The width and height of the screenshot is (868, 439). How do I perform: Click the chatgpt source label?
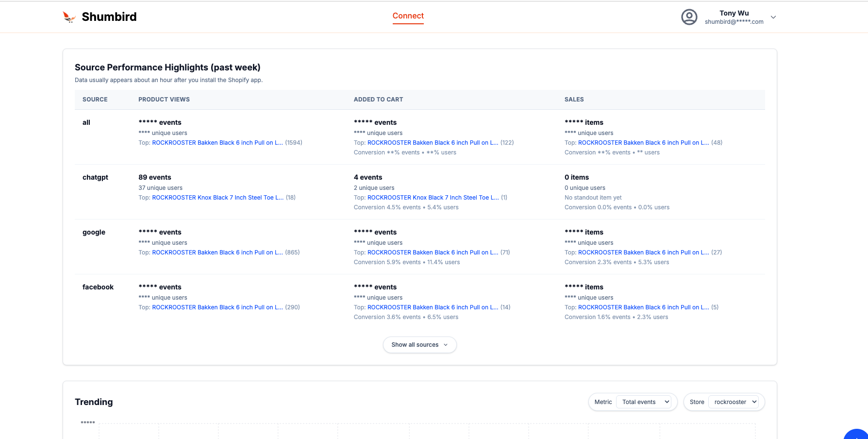click(x=95, y=177)
